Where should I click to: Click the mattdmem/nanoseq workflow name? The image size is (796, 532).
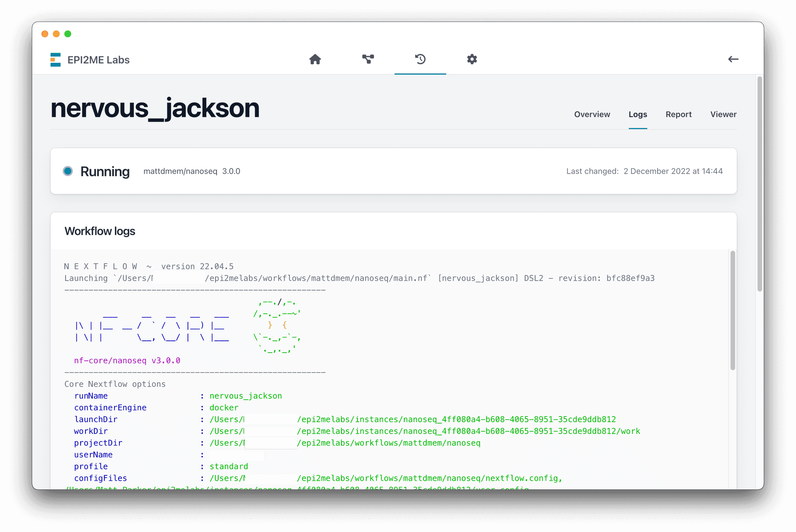(x=180, y=171)
